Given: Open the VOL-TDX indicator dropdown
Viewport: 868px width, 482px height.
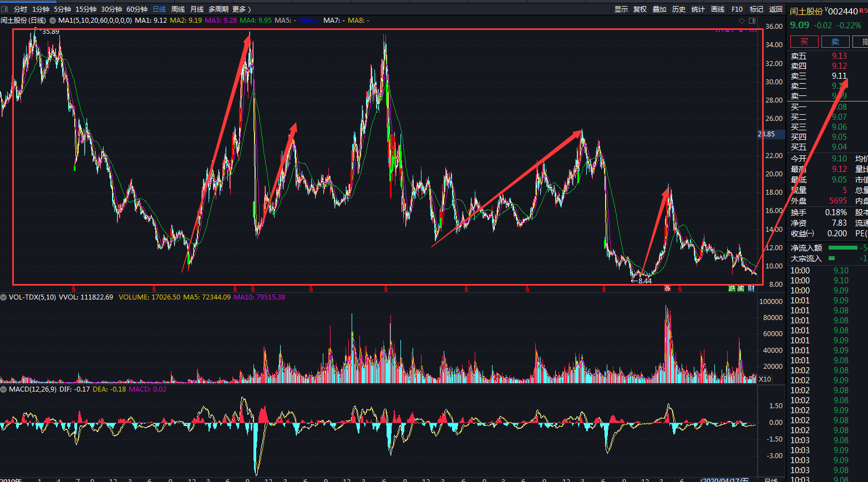Looking at the screenshot, I should 4,297.
